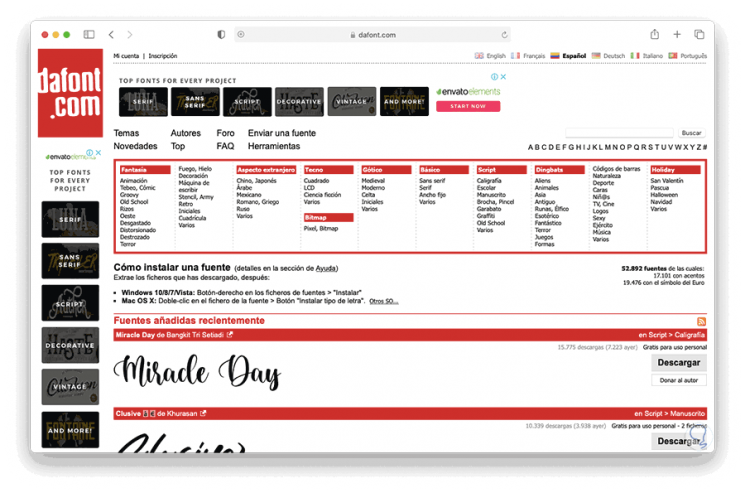Image resolution: width=745 pixels, height=493 pixels.
Task: Open the Dingbats category header
Action: (560, 170)
